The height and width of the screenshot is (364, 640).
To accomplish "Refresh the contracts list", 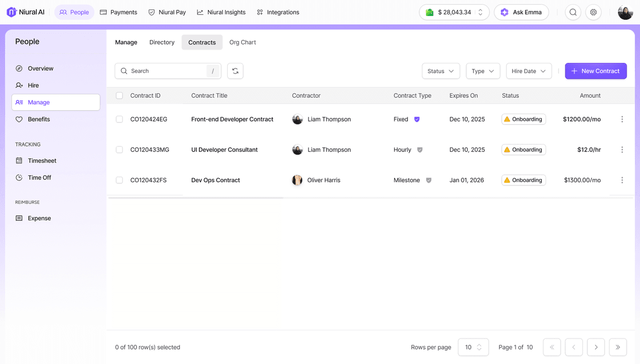I will point(235,70).
